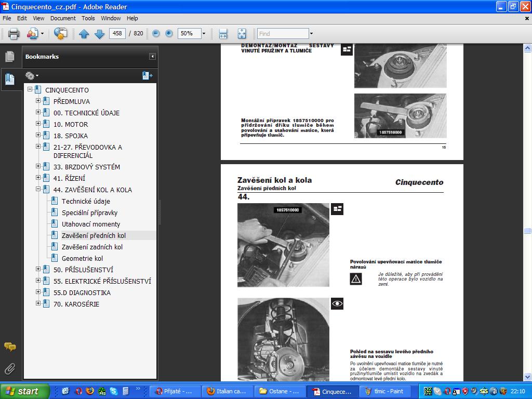Click the zoom out minus button
532x399 pixels.
click(156, 34)
